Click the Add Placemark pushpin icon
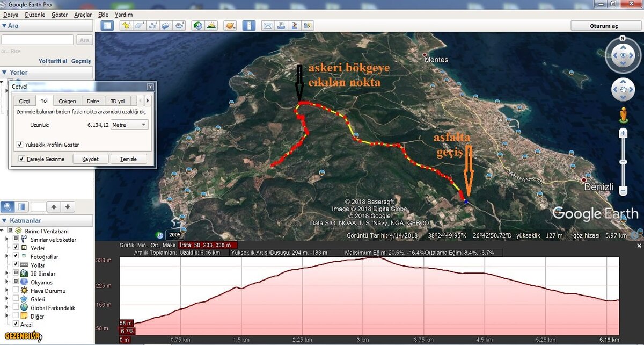The height and width of the screenshot is (345, 644). [126, 25]
